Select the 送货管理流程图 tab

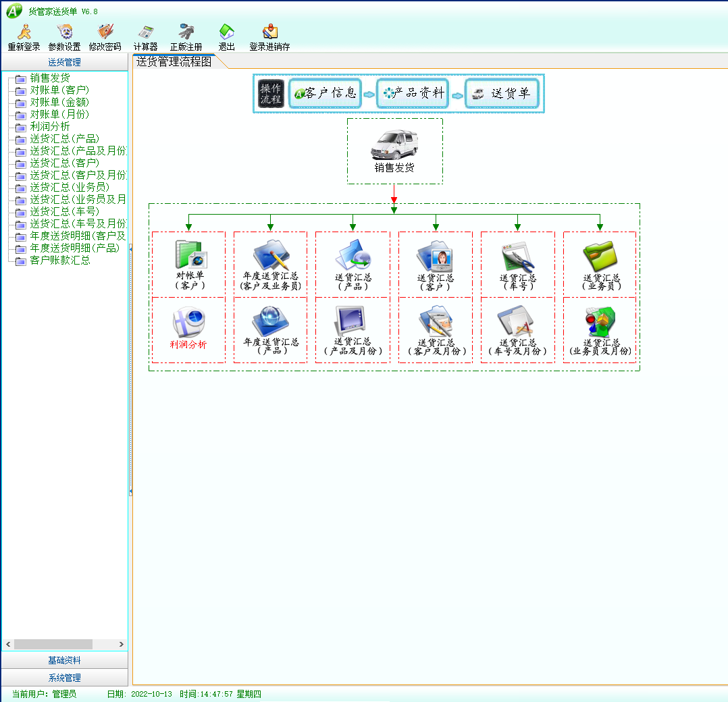(x=174, y=61)
